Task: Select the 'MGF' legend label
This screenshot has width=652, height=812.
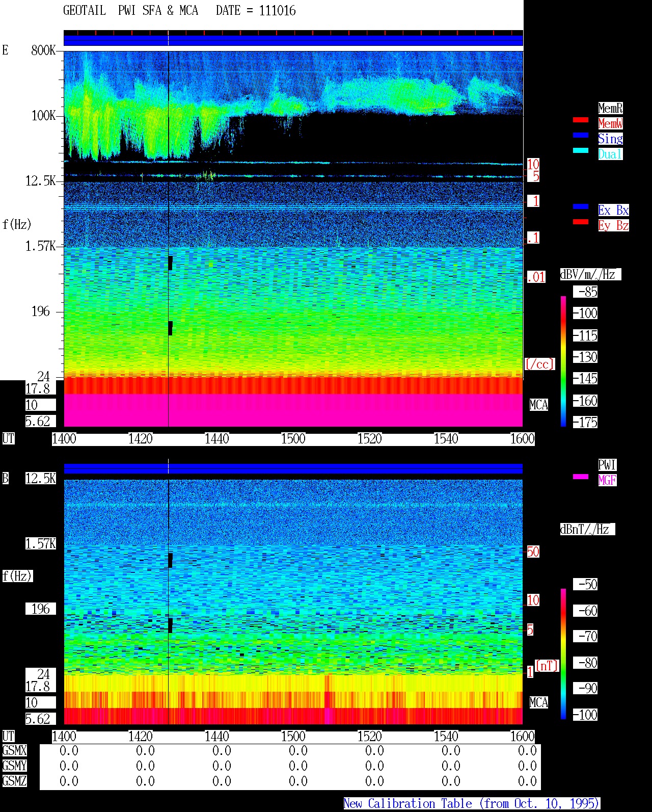Action: point(607,480)
